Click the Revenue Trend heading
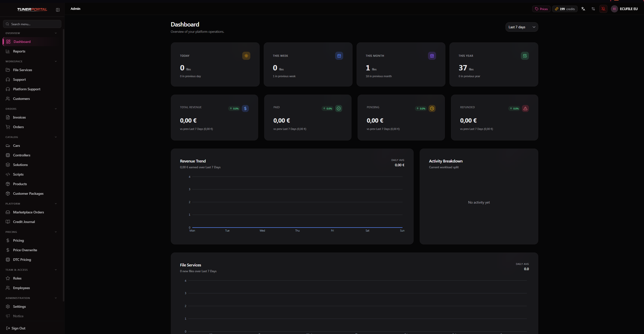The height and width of the screenshot is (334, 644). [x=193, y=161]
